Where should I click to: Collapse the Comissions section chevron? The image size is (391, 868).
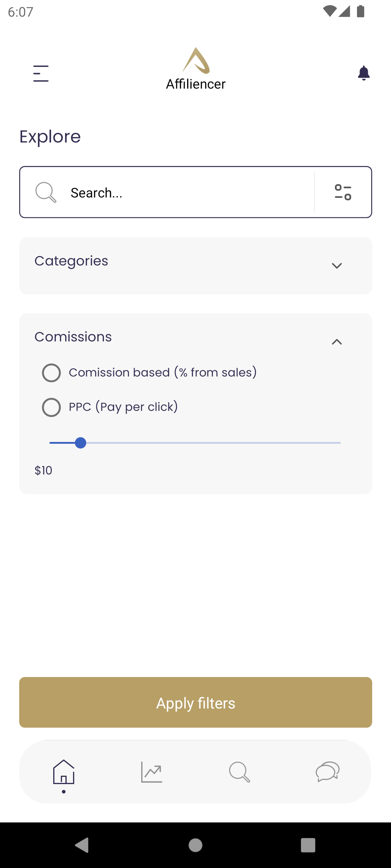[x=337, y=342]
